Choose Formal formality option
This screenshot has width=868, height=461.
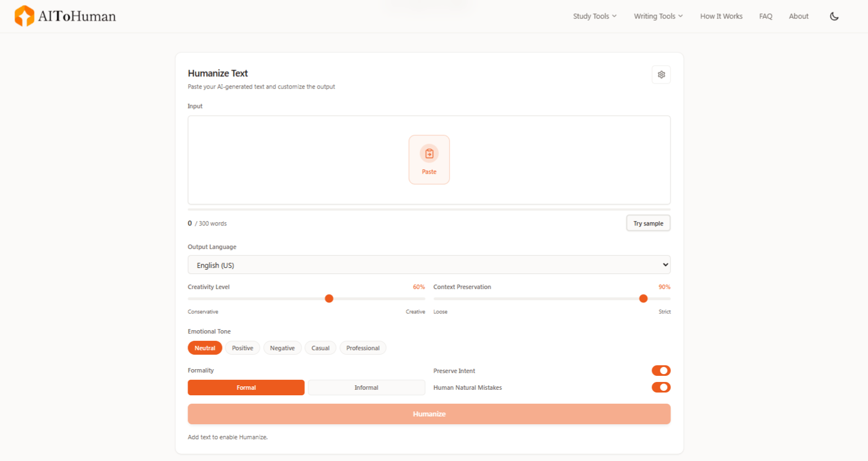click(246, 388)
